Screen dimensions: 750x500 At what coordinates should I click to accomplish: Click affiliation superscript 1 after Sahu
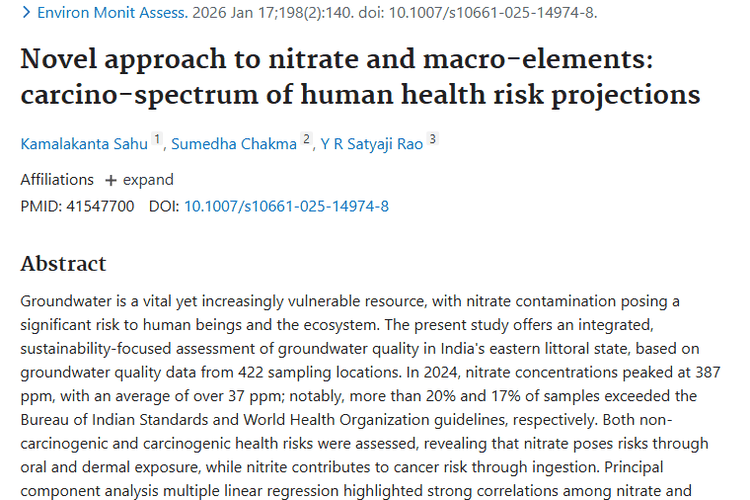click(158, 139)
